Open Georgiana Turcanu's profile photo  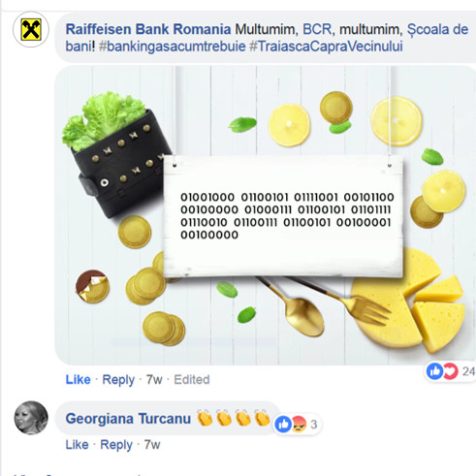31,418
